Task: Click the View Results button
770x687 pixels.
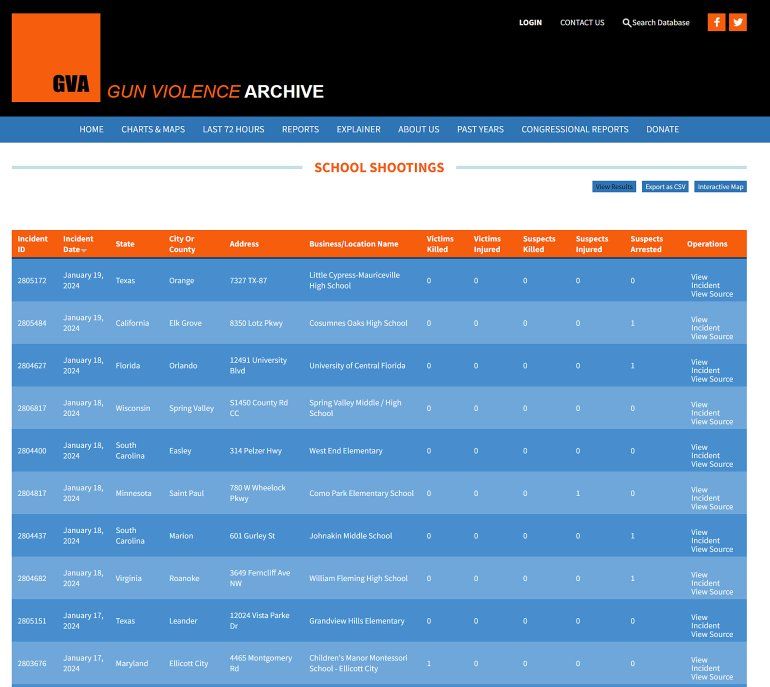Action: (x=614, y=187)
